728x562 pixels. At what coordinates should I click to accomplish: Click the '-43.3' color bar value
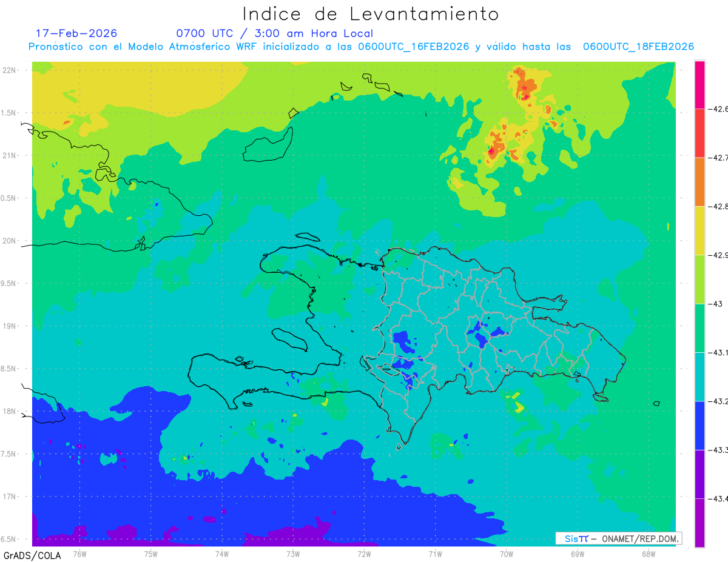[x=718, y=450]
